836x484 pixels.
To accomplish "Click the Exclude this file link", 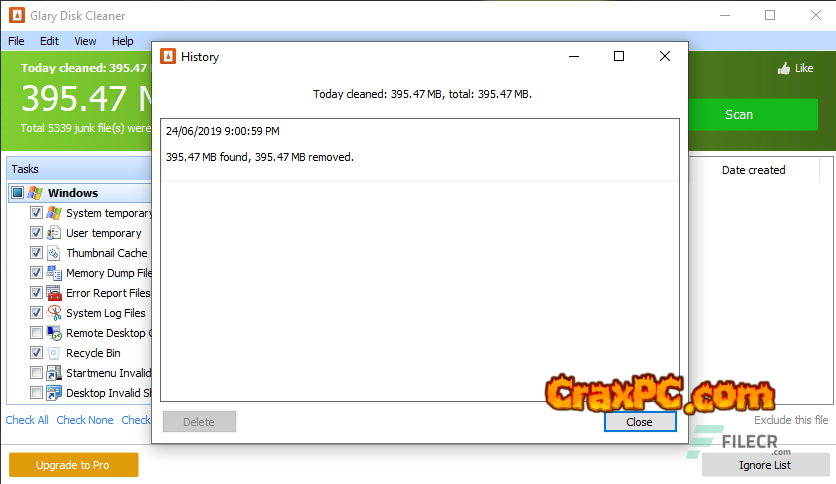I will click(791, 420).
